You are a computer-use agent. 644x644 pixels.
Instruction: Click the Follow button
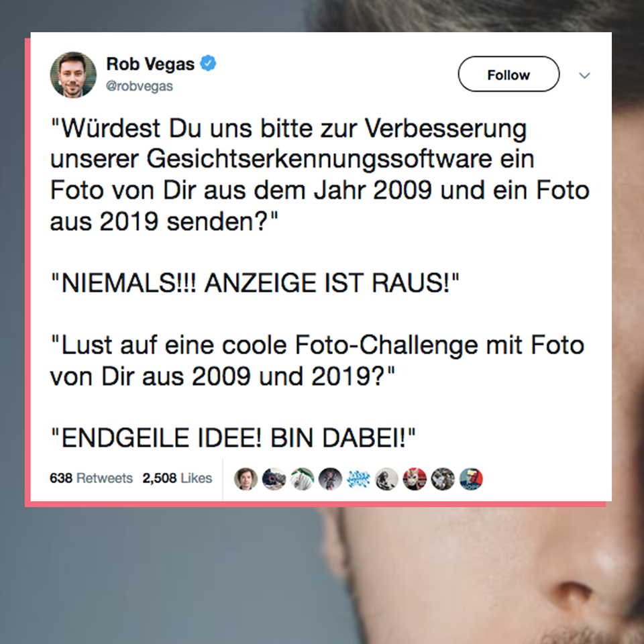[508, 74]
